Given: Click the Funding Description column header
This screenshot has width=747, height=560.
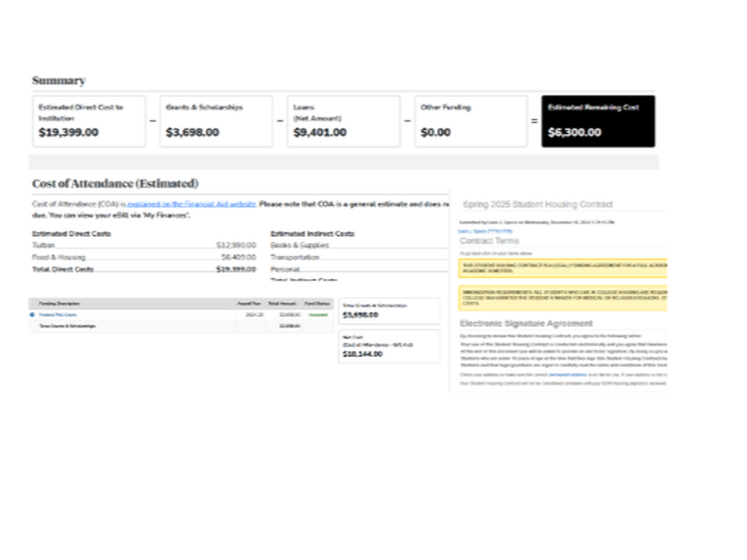Looking at the screenshot, I should click(x=60, y=304).
